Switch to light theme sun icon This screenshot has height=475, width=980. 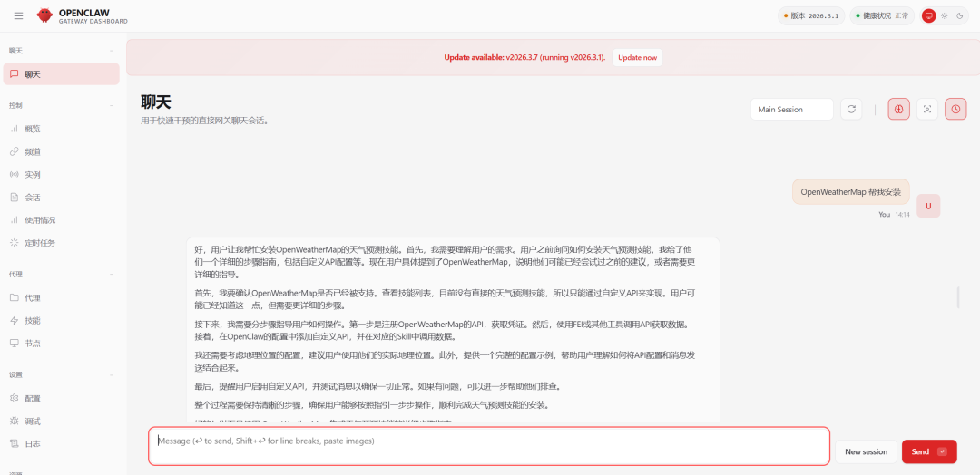coord(945,15)
